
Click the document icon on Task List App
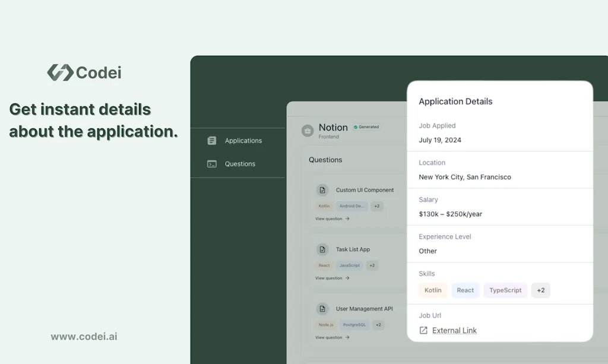(x=322, y=249)
